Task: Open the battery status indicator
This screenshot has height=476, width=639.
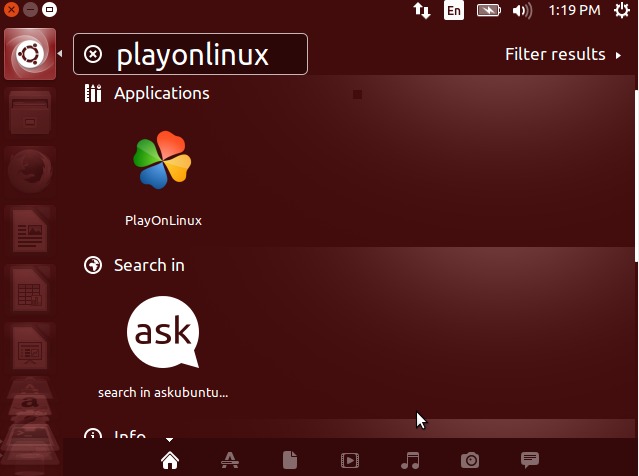Action: point(489,10)
